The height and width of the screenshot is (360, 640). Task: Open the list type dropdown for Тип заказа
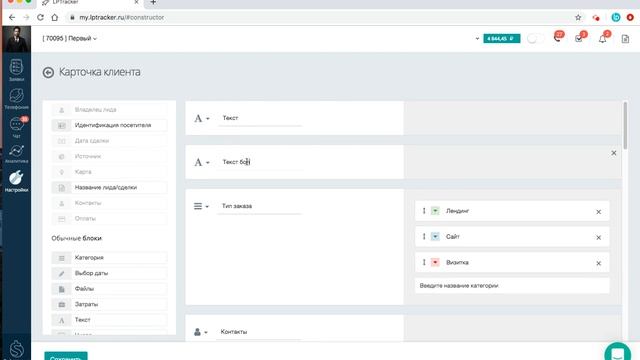[201, 206]
